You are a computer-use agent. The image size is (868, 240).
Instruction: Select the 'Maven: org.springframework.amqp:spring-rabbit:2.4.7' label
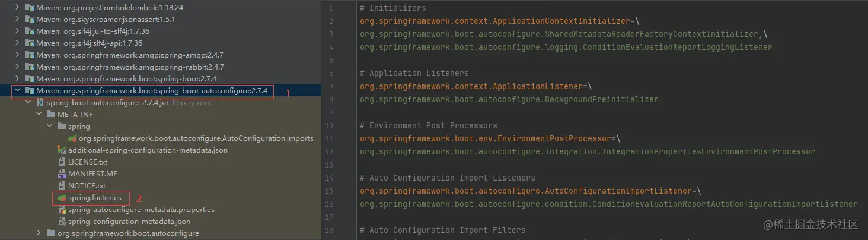tap(130, 67)
